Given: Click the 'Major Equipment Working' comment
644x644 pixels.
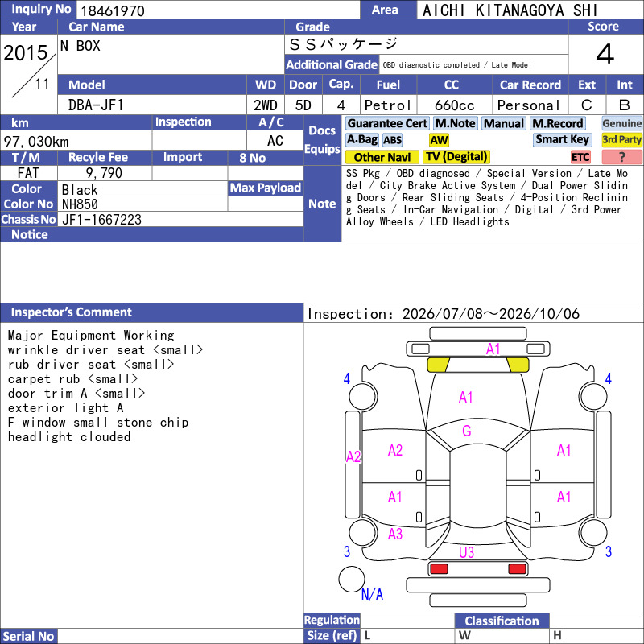Looking at the screenshot, I should click(x=91, y=335).
